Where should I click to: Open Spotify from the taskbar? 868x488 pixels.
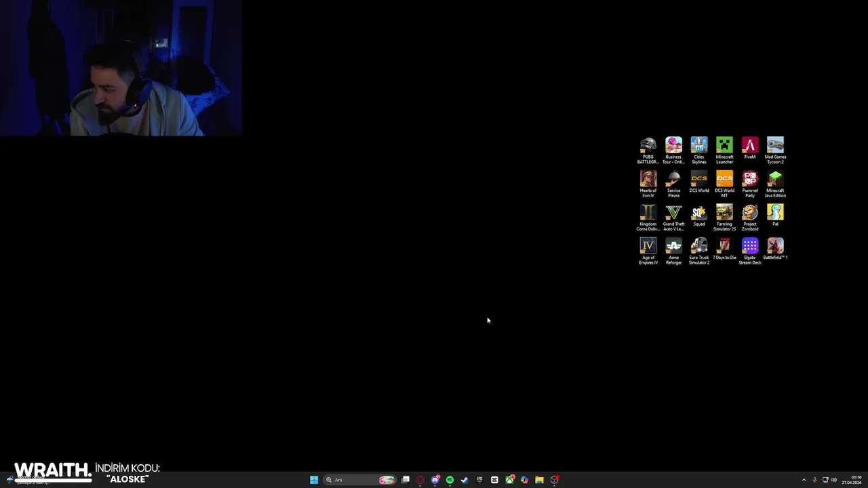(x=450, y=480)
